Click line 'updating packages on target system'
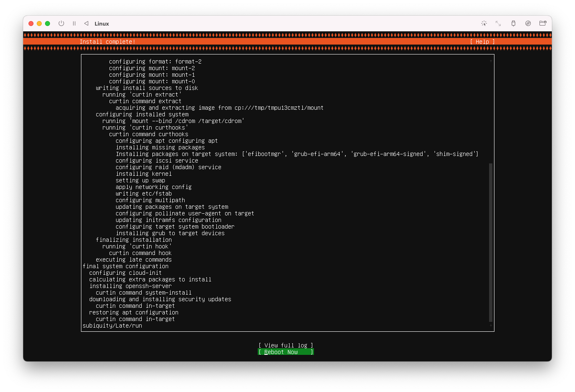575x392 pixels. point(172,207)
